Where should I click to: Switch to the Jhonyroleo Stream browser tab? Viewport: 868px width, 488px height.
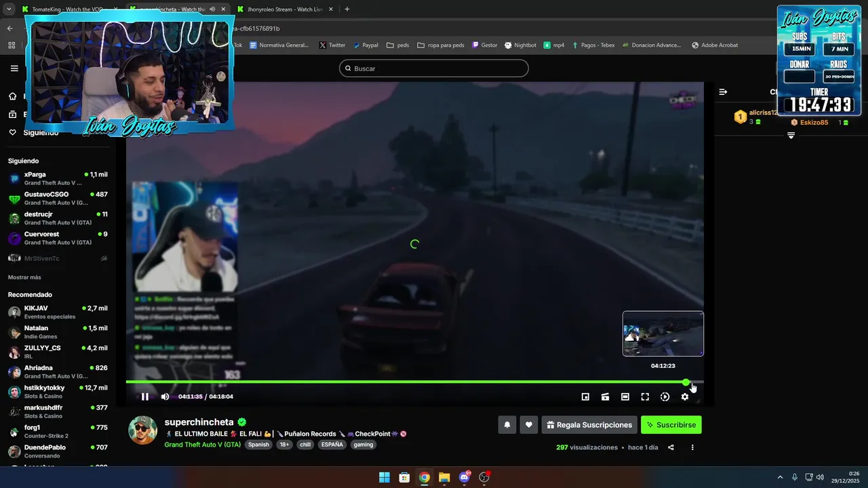pos(285,9)
